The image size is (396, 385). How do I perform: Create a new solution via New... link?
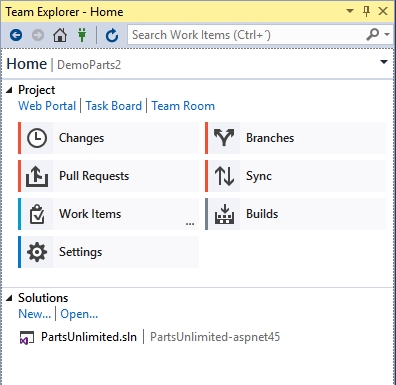pos(35,314)
